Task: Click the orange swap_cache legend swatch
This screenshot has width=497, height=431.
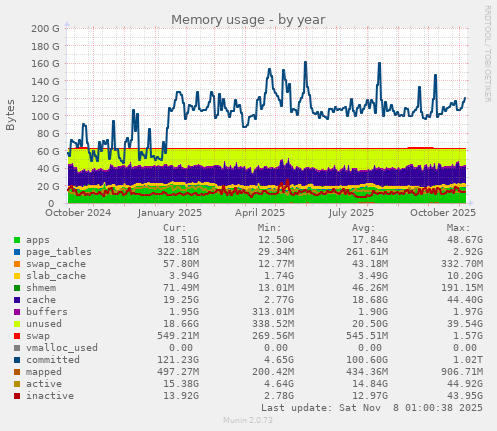Action: (17, 264)
